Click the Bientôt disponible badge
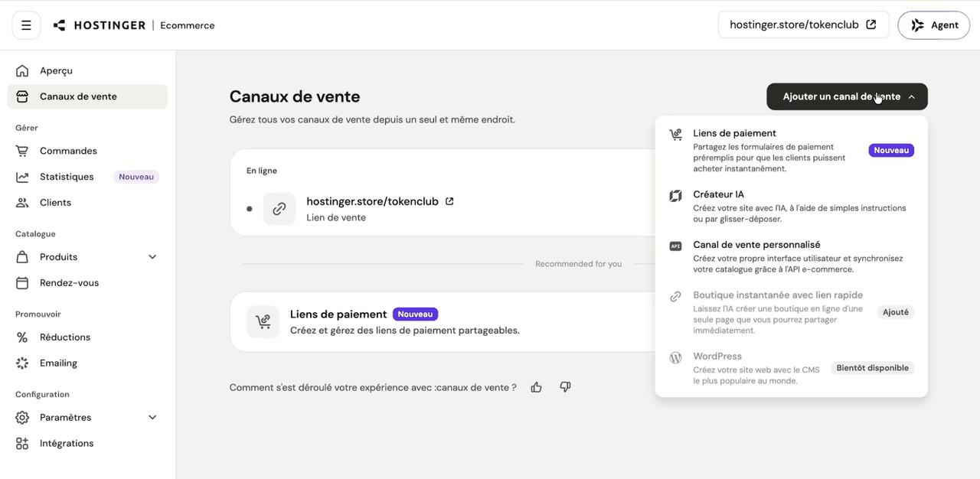Viewport: 980px width, 479px height. [873, 368]
